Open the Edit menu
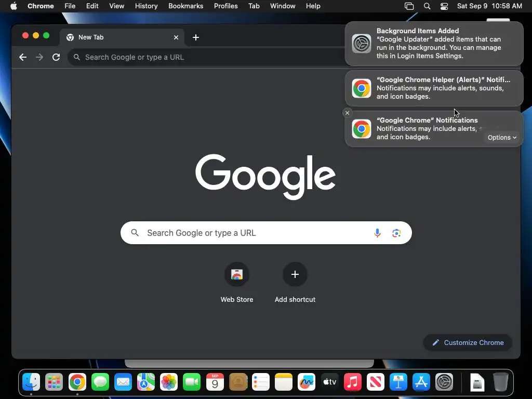Screen dimensions: 532x399 coord(92,6)
